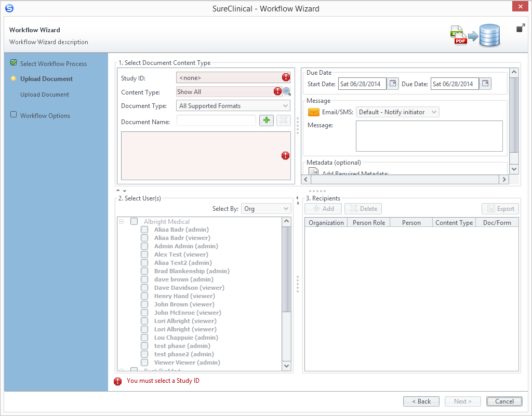Check test phase2 (admin) user
The image size is (532, 416).
[x=144, y=354]
